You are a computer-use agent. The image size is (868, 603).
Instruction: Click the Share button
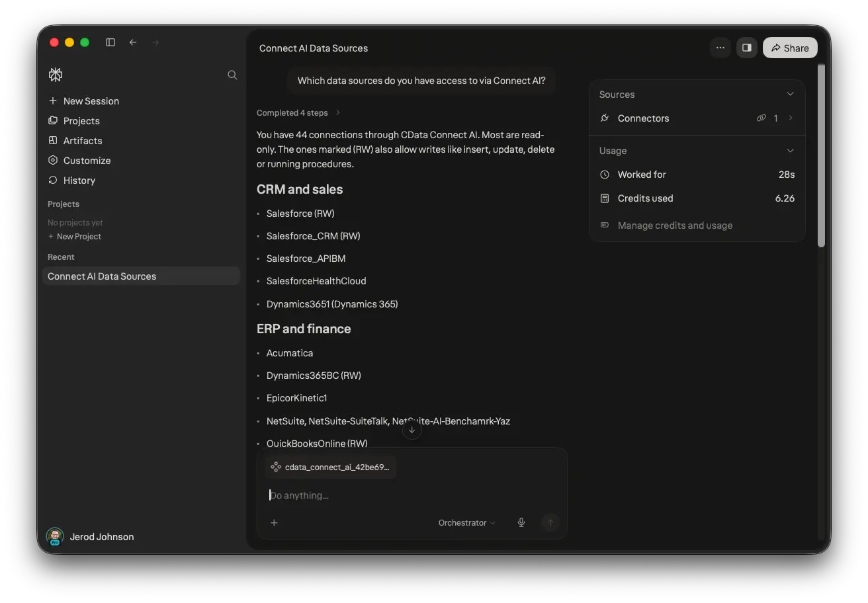790,48
